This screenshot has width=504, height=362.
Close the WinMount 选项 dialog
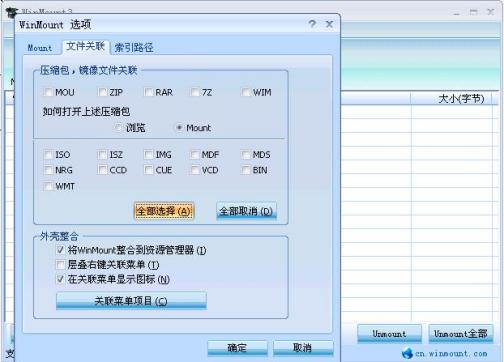(x=329, y=24)
